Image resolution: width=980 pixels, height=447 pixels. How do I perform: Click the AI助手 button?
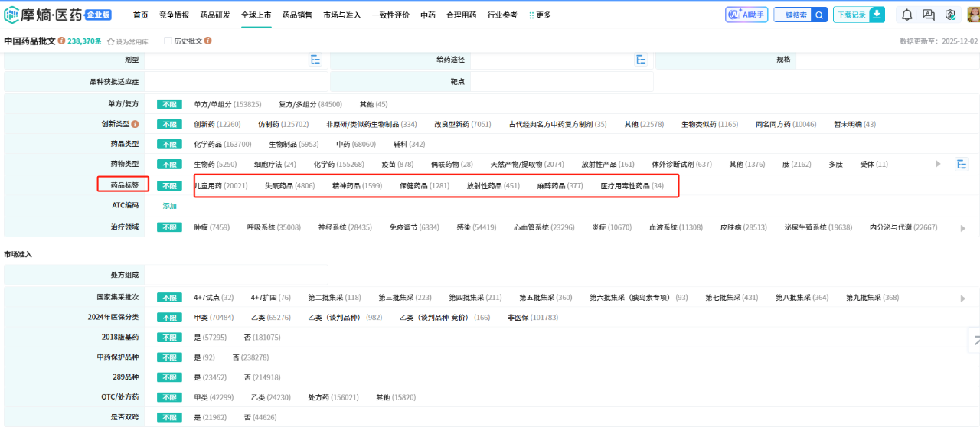[746, 15]
